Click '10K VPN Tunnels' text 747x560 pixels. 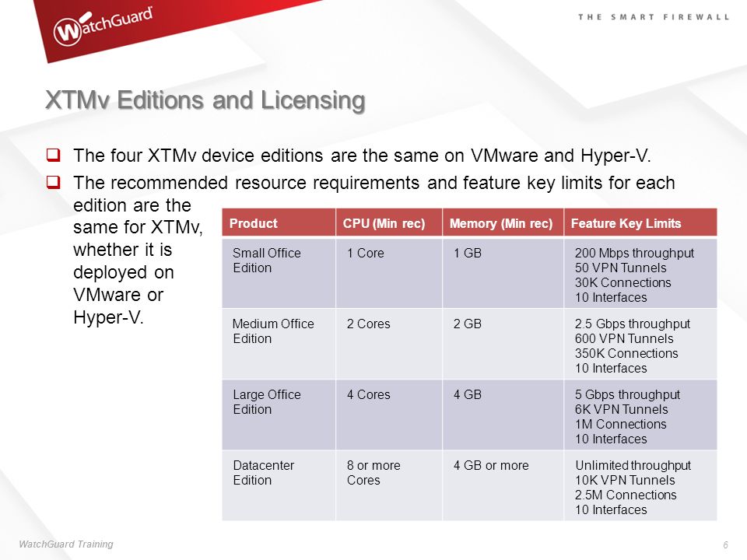point(625,480)
